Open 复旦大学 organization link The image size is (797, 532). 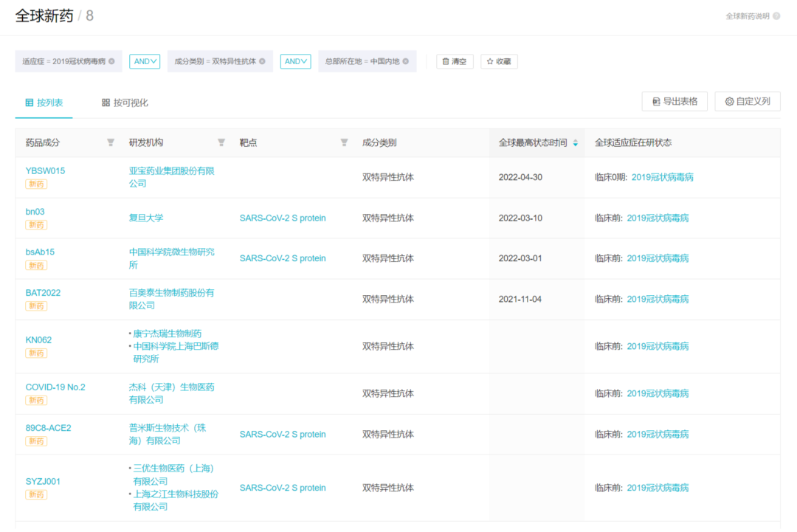[x=146, y=218]
